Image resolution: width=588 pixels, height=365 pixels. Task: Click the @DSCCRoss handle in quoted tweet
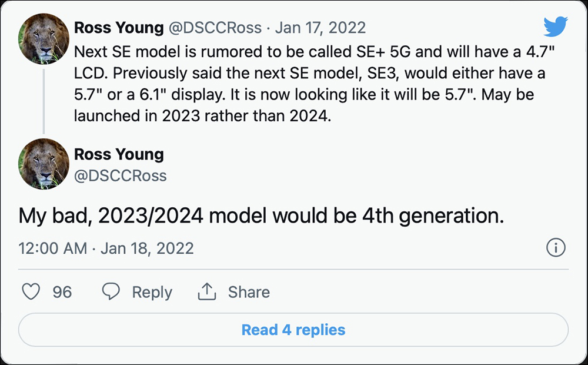coord(215,28)
